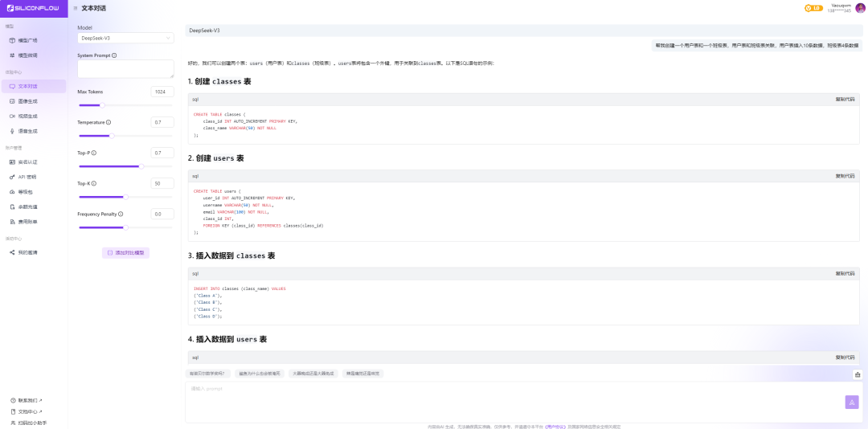
Task: Click the SiliconFlow logo
Action: tap(33, 8)
